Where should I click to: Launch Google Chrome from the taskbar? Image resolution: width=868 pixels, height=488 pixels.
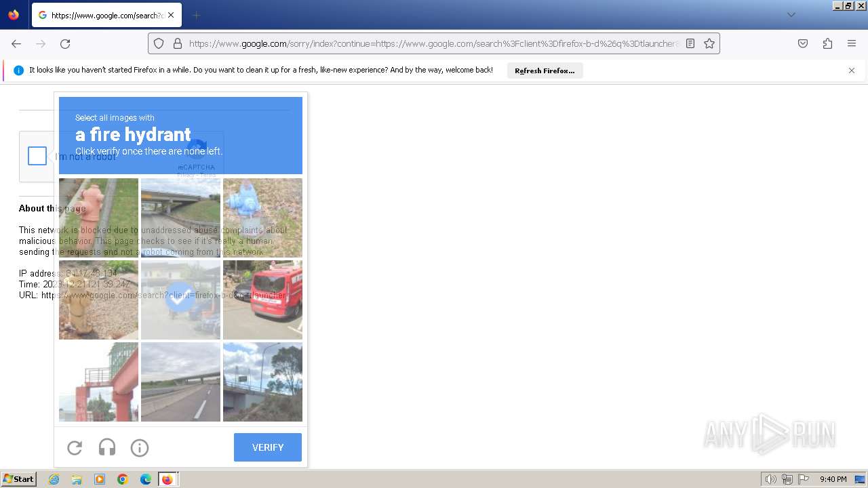[x=123, y=479]
